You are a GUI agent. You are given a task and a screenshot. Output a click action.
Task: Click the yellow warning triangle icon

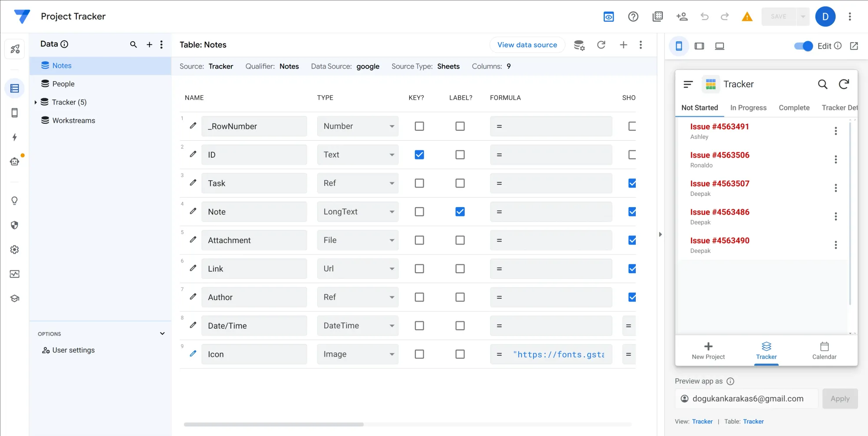747,17
